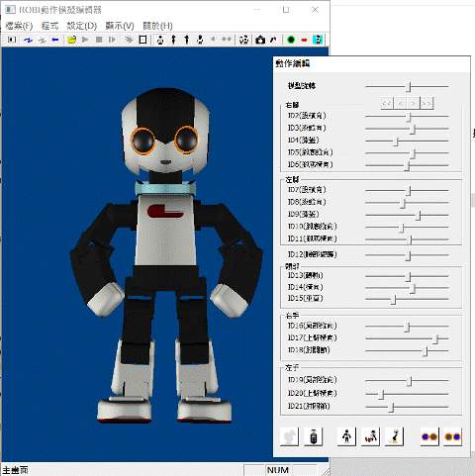Click the robot 3D model preview
The image size is (475, 476).
click(x=166, y=255)
